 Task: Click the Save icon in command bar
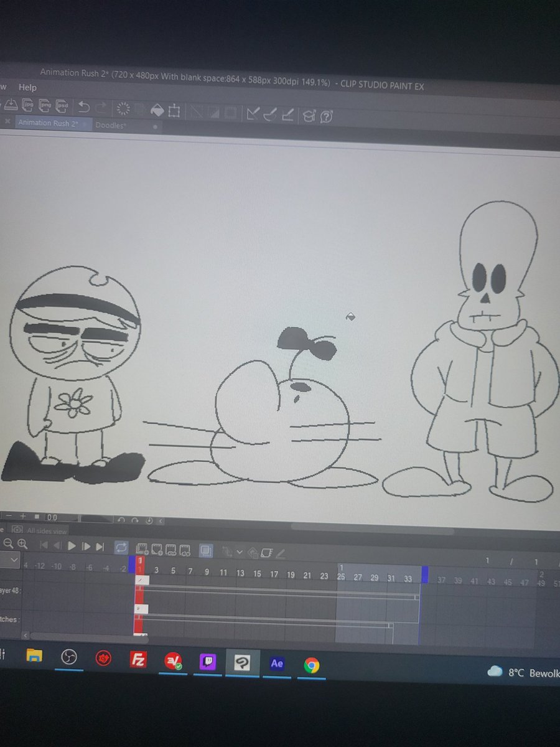pos(11,105)
